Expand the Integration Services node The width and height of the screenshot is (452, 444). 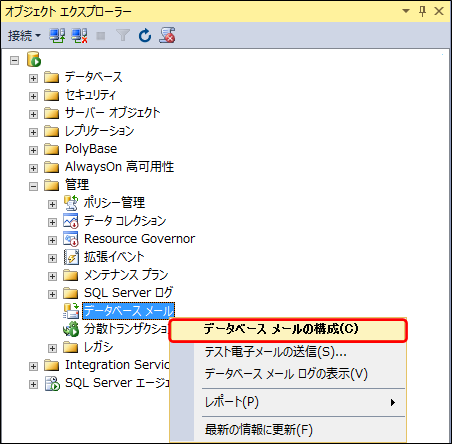point(33,366)
